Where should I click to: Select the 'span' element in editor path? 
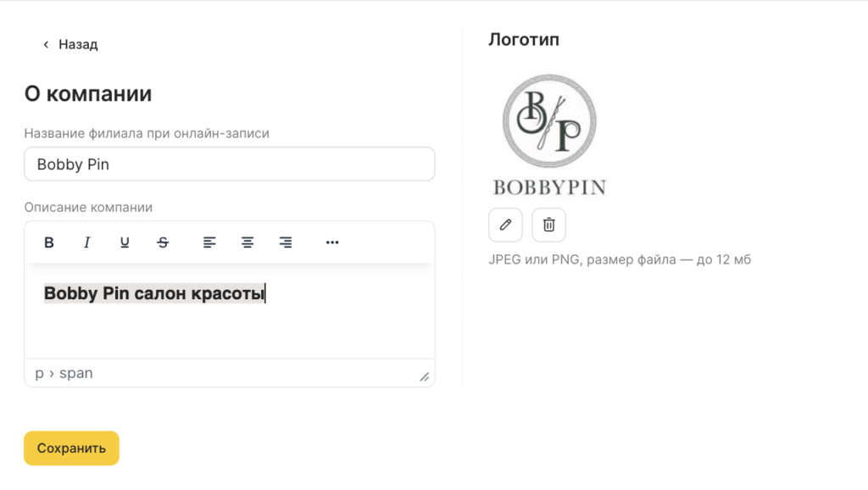tap(76, 373)
